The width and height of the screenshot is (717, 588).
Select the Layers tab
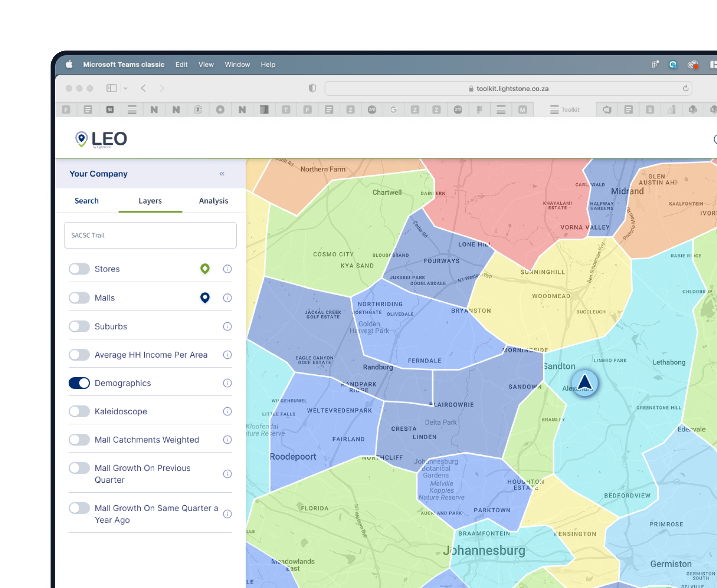point(150,201)
